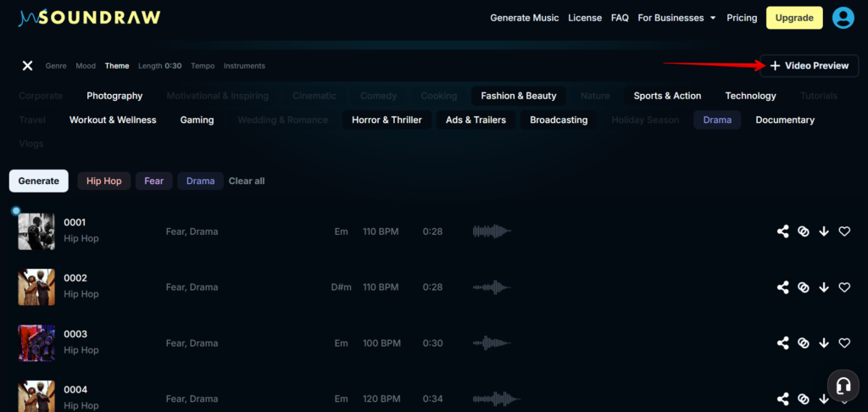Image resolution: width=868 pixels, height=412 pixels.
Task: Open the user profile avatar
Action: coord(843,18)
